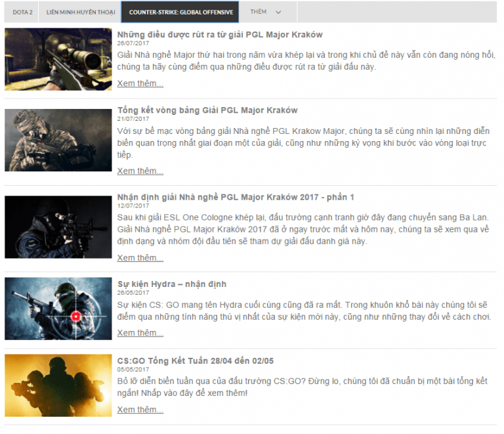Click summary text starting 'Sự kiện CS: GO mang tên Hydra'
This screenshot has width=504, height=434.
304,311
